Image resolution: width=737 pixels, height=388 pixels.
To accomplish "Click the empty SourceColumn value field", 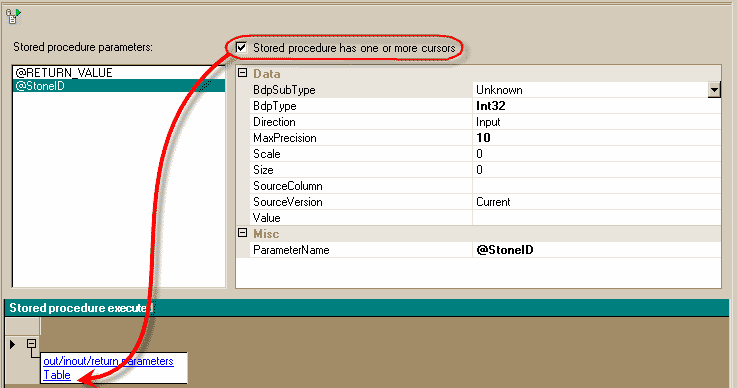I will point(596,186).
